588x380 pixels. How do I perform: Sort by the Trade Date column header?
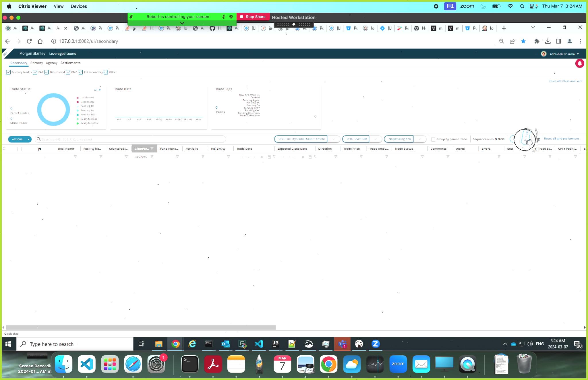pos(244,149)
